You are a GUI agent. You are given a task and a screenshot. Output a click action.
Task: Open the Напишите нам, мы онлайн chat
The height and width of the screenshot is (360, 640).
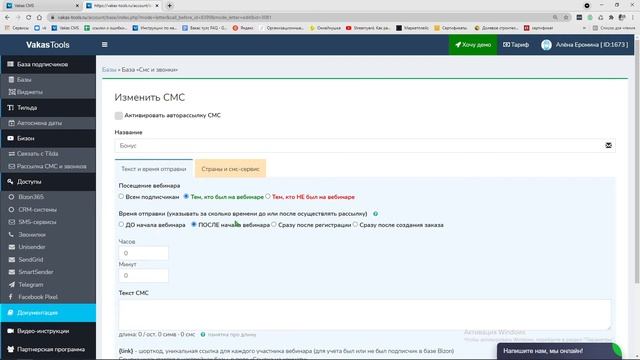559,351
